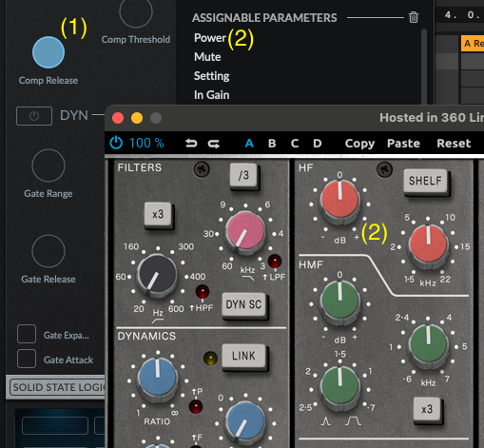This screenshot has height=448, width=484.
Task: Click the Assignable Parameters list scrollbar
Action: pos(424,67)
